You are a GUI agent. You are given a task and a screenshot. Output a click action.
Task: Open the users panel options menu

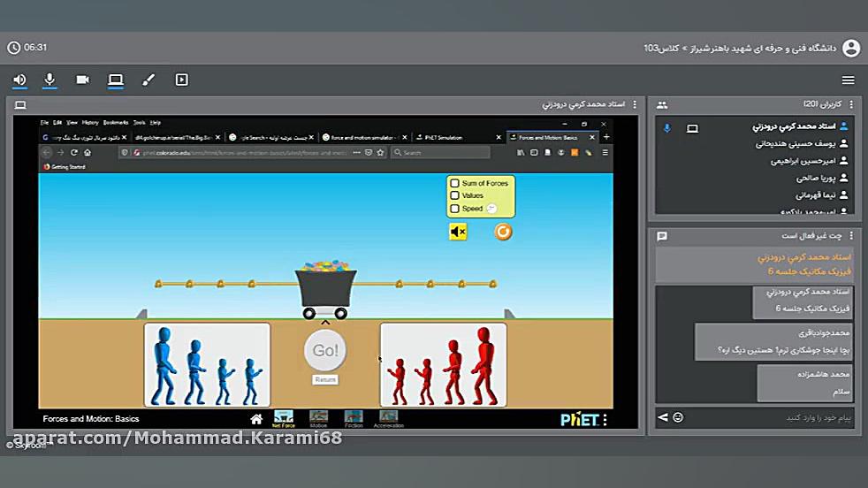(851, 104)
